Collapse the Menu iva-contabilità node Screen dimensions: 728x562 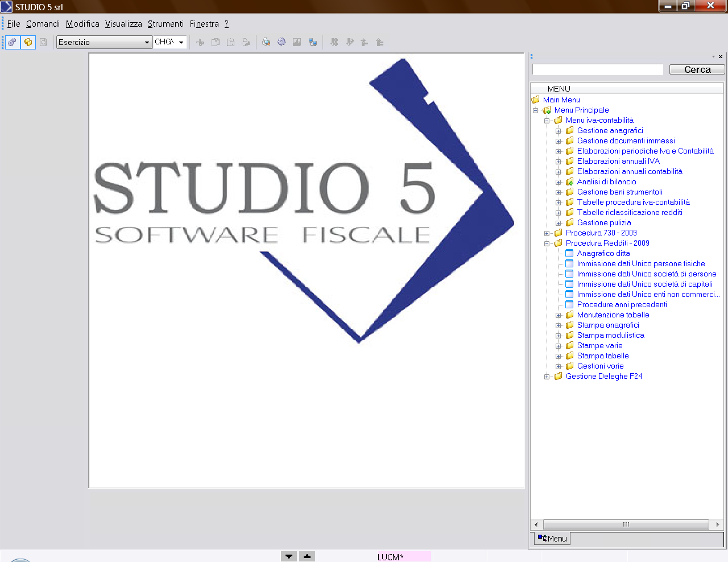pos(547,121)
